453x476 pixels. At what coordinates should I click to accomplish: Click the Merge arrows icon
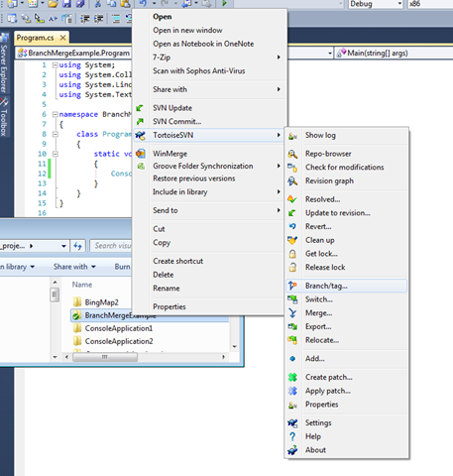tap(292, 313)
